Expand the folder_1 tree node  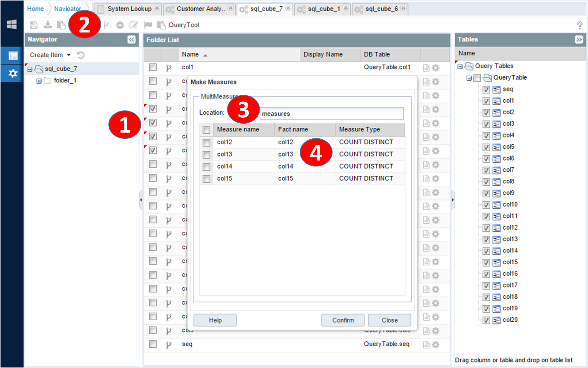tap(39, 81)
